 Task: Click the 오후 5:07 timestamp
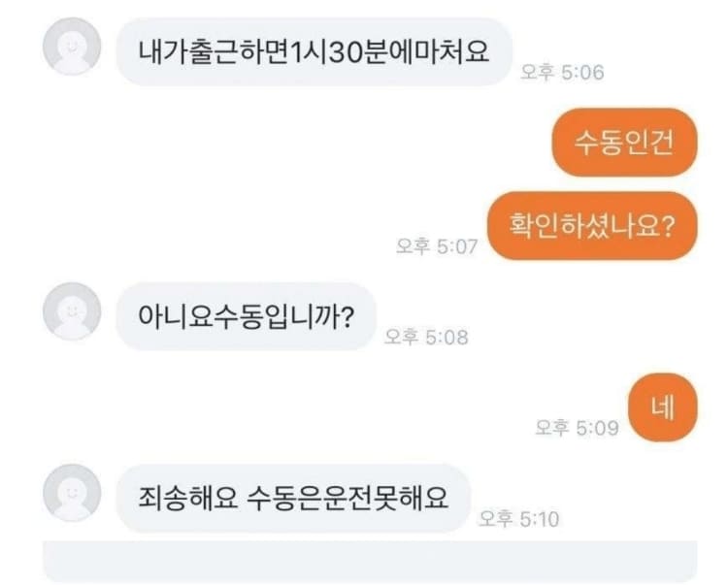(437, 246)
